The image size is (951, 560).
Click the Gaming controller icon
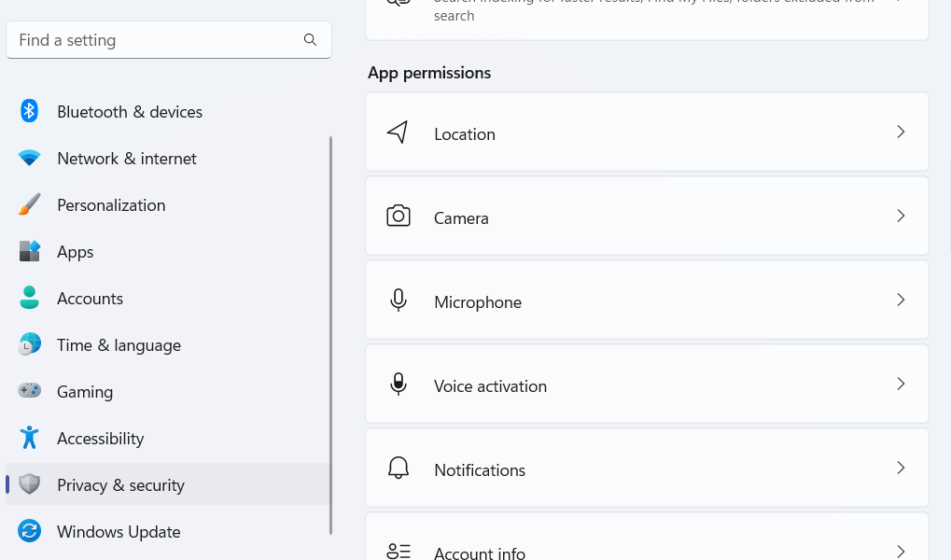click(29, 390)
